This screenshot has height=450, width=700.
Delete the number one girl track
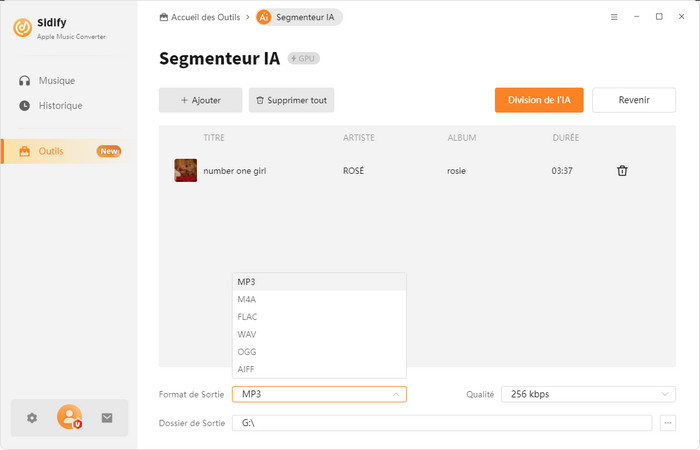point(622,171)
